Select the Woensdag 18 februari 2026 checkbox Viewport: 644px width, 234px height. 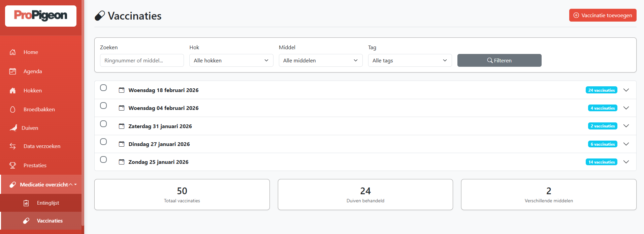(103, 88)
